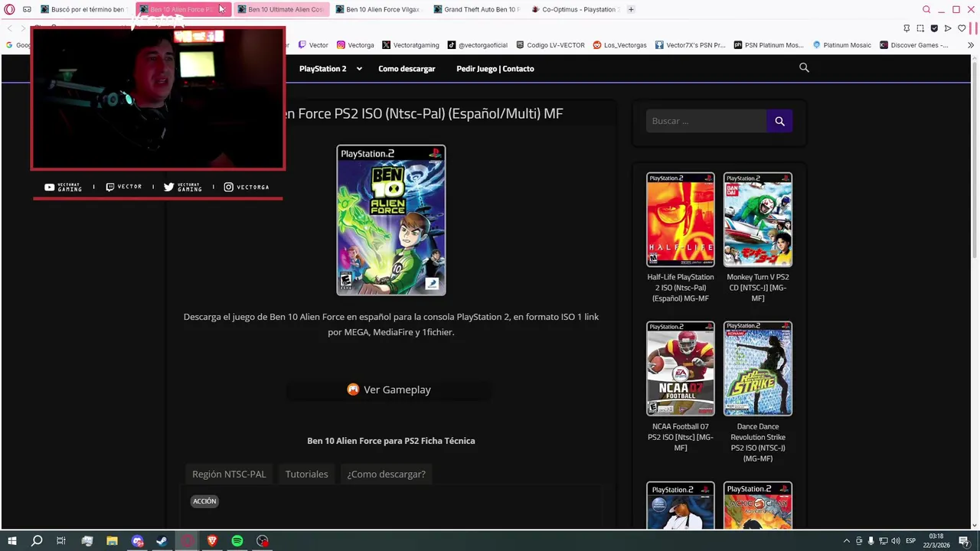The width and height of the screenshot is (980, 551).
Task: Click the ACCIÓN genre tag
Action: [x=204, y=501]
